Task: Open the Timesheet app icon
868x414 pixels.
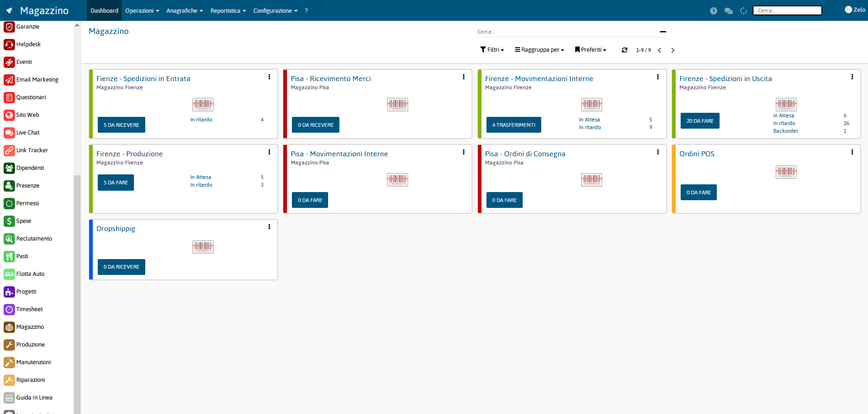Action: pyautogui.click(x=9, y=309)
